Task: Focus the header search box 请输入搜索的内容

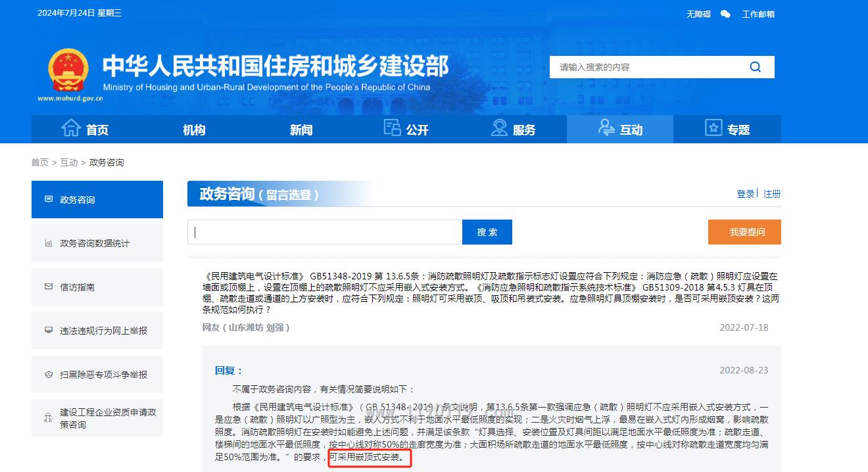Action: coord(648,67)
